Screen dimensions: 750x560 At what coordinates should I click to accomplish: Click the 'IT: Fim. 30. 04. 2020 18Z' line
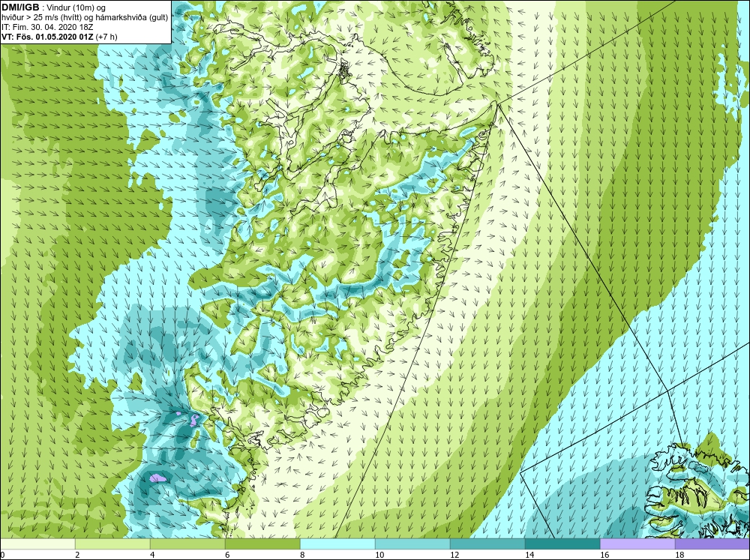pyautogui.click(x=47, y=27)
